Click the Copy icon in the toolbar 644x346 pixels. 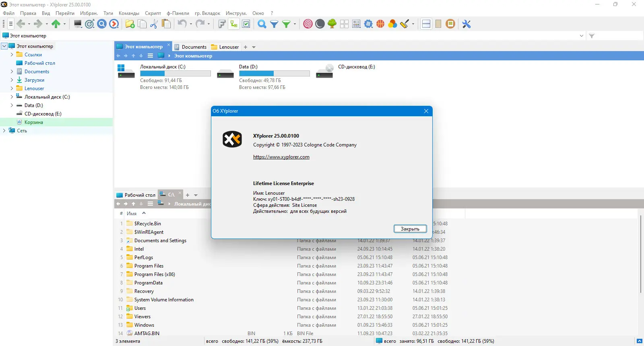[x=142, y=24]
